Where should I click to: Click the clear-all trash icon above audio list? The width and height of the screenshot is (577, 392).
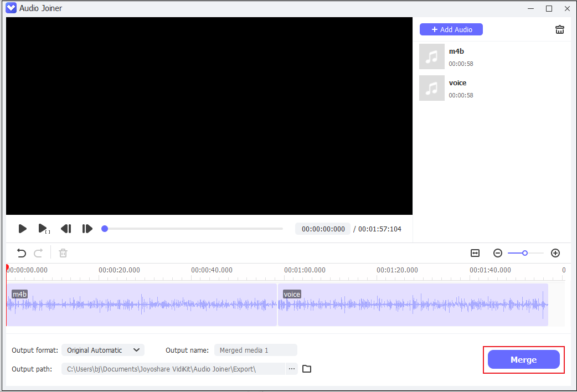[x=559, y=29]
